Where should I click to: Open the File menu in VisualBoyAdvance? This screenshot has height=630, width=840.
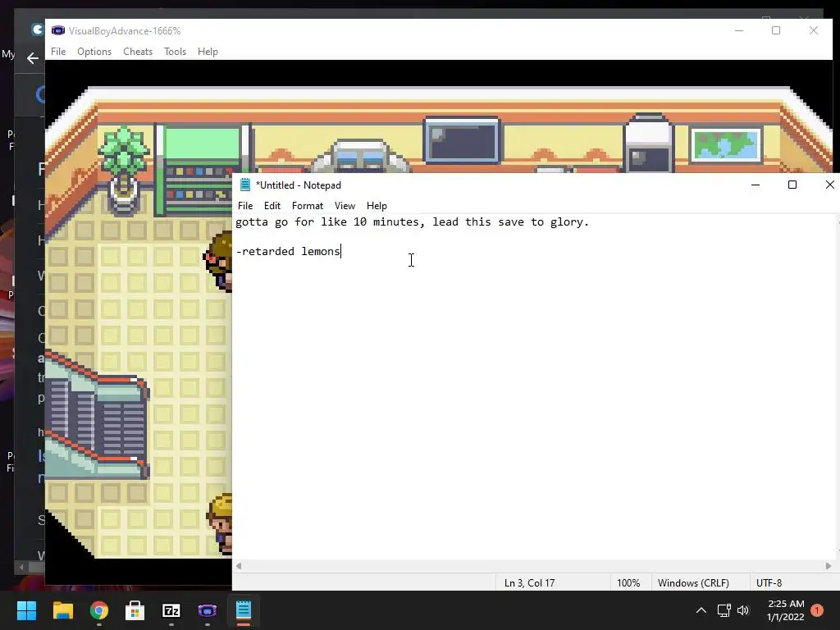(x=58, y=52)
